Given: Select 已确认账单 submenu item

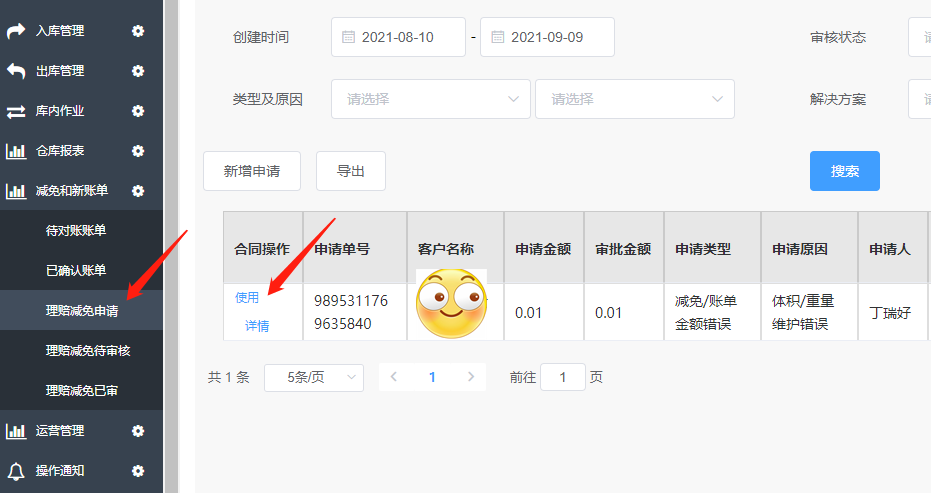Looking at the screenshot, I should [x=81, y=270].
